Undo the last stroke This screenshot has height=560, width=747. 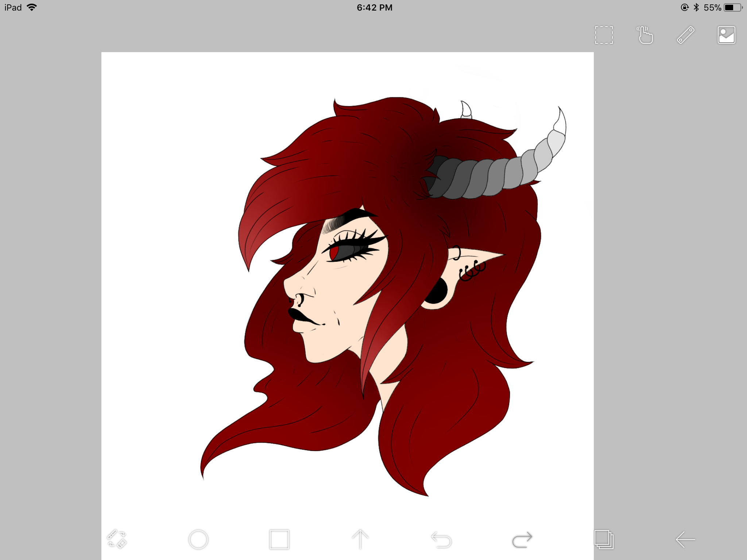(441, 540)
